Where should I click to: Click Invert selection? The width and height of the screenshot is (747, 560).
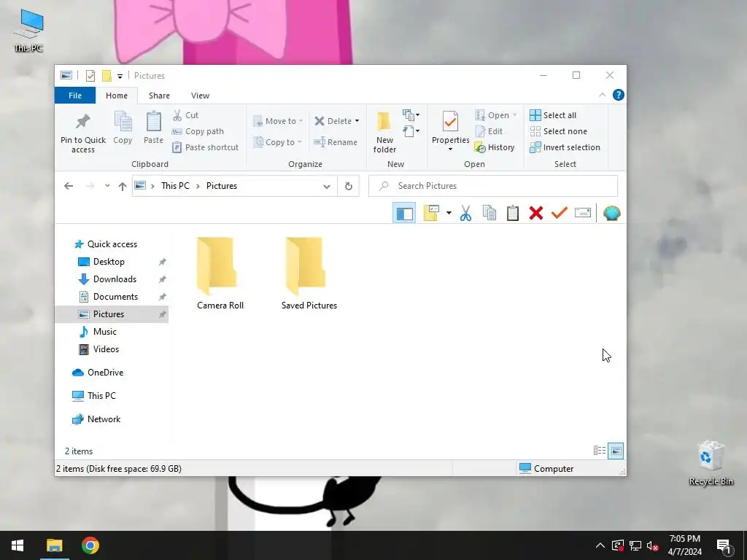click(565, 147)
